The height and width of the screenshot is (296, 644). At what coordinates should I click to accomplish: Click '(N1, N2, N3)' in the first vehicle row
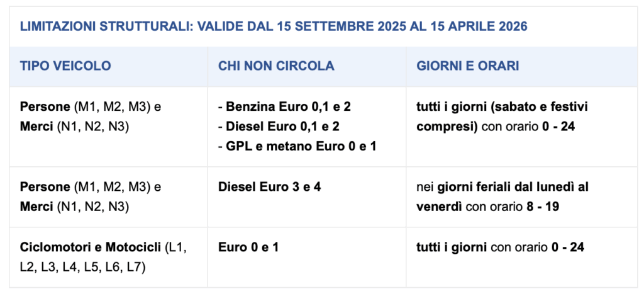coord(93,126)
